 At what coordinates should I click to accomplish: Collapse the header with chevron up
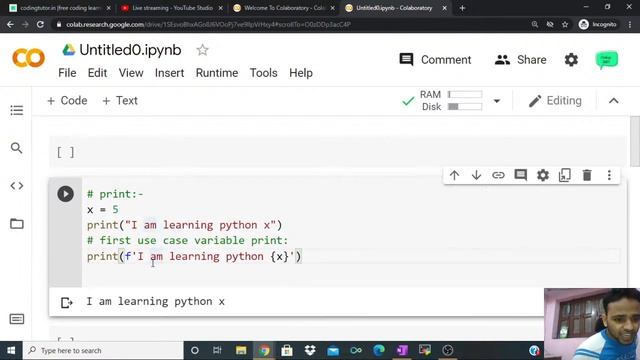[x=613, y=101]
